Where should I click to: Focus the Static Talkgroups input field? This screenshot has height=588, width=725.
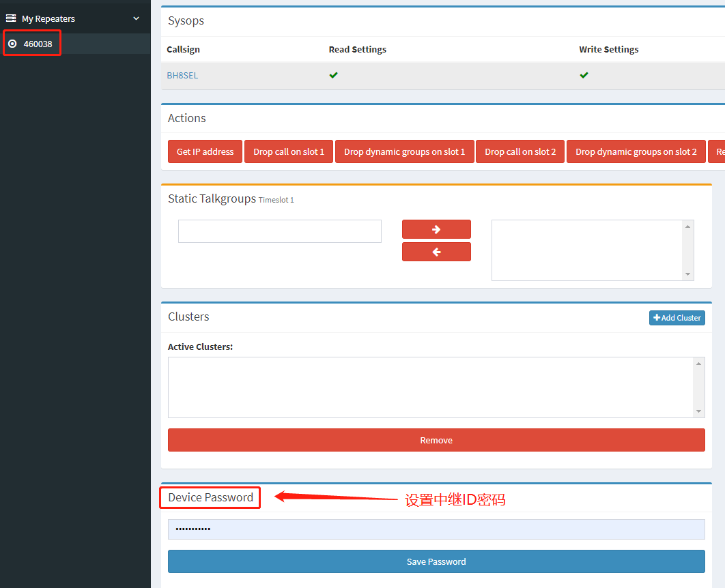coord(279,231)
